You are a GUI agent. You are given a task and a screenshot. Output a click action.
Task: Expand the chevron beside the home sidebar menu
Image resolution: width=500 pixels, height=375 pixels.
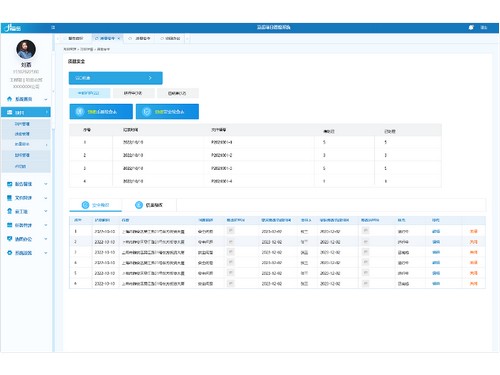(x=46, y=99)
